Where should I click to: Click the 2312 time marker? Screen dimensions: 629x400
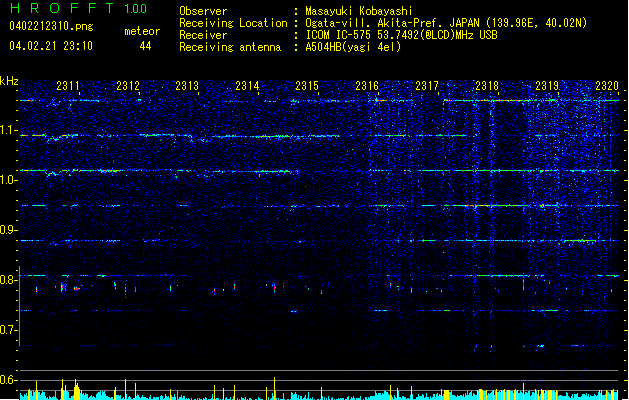128,86
